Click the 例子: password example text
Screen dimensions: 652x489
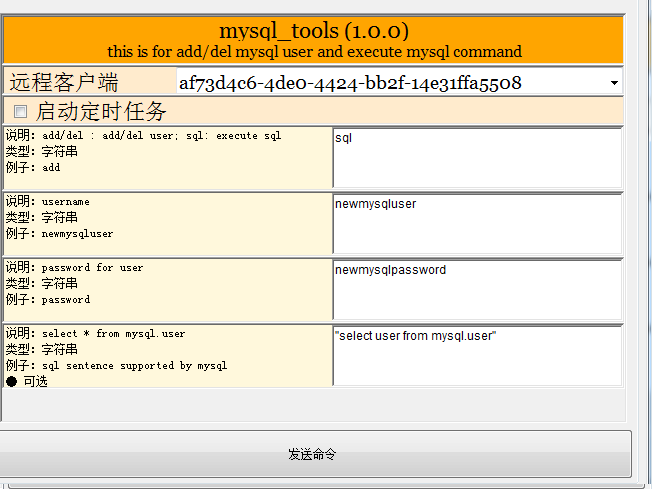[48, 299]
